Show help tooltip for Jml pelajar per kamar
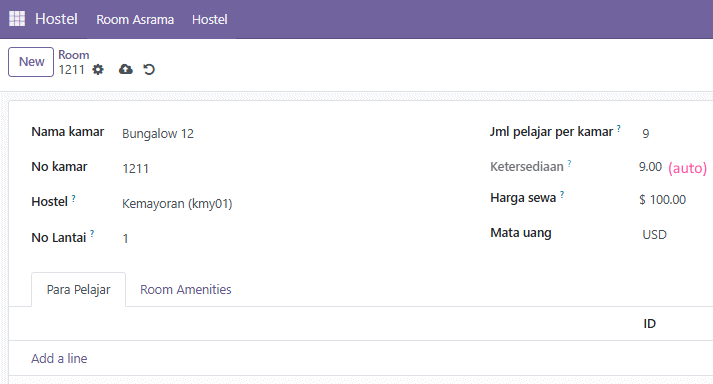The height and width of the screenshot is (384, 713). [x=619, y=129]
